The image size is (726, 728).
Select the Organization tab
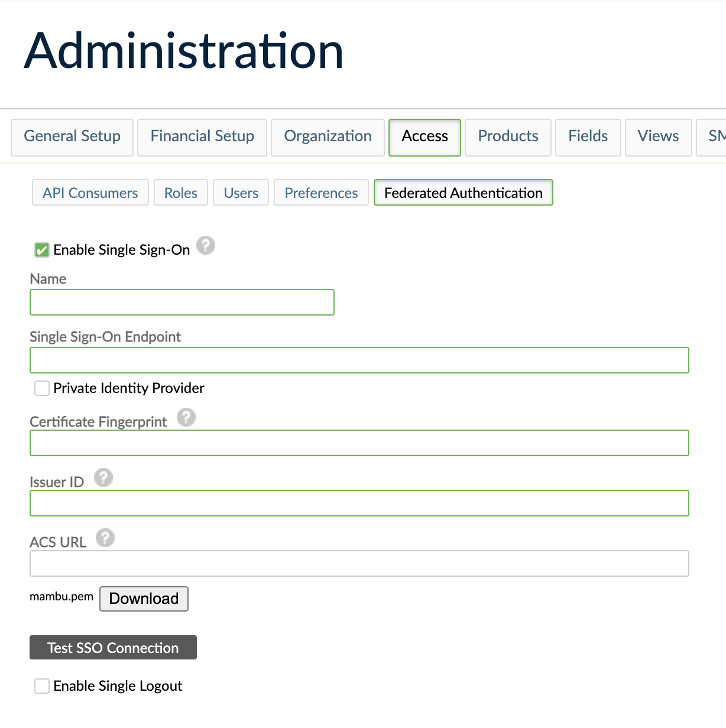pos(328,136)
